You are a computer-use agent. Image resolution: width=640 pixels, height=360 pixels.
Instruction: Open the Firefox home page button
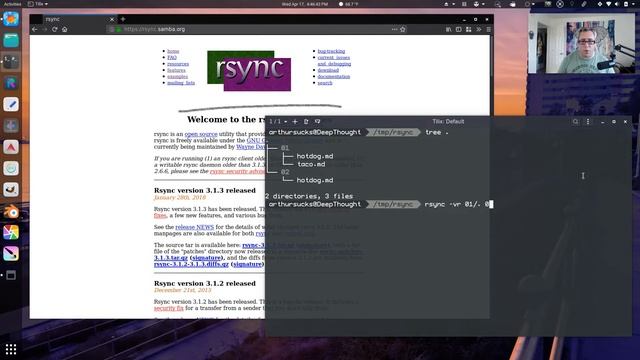[x=64, y=29]
